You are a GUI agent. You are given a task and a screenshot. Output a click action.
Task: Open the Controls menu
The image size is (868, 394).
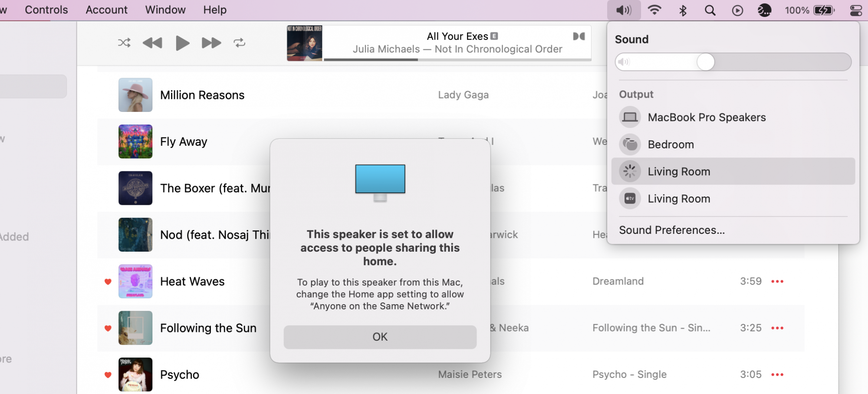[46, 10]
